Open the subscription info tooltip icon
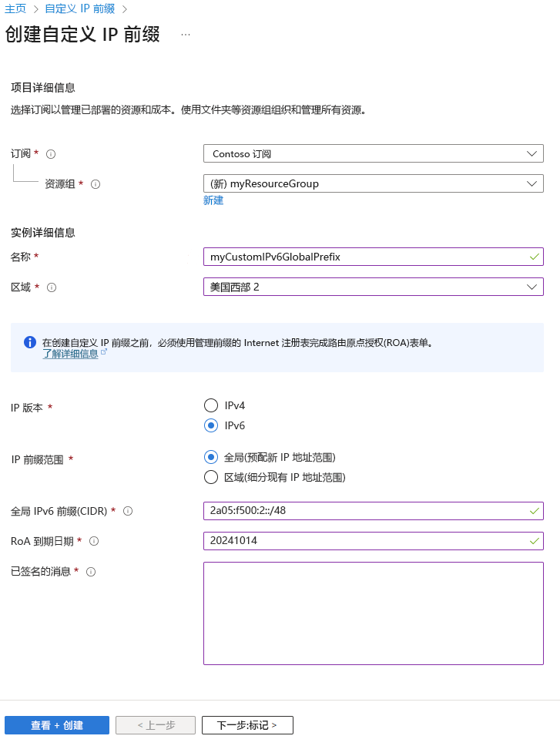The width and height of the screenshot is (560, 746). click(x=49, y=153)
